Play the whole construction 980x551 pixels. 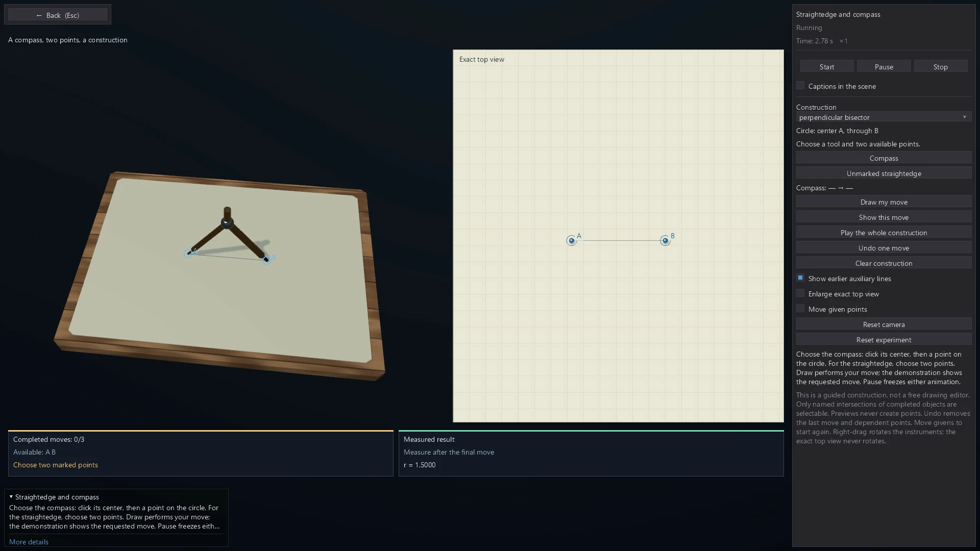[884, 233]
